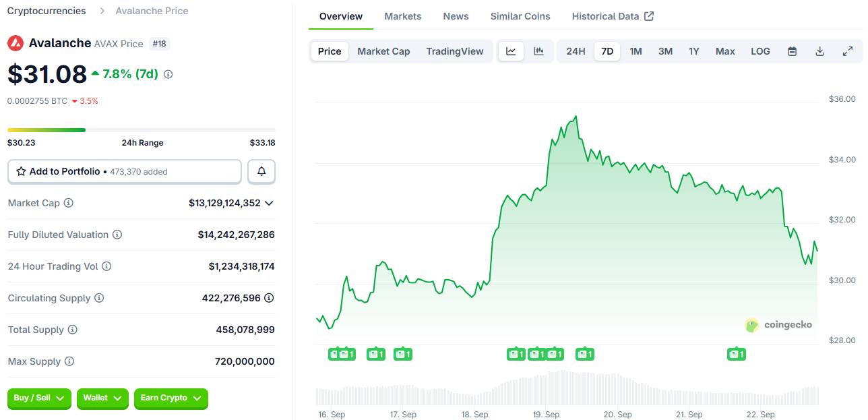Switch to the Overview tab
Image resolution: width=868 pixels, height=420 pixels.
pos(341,16)
